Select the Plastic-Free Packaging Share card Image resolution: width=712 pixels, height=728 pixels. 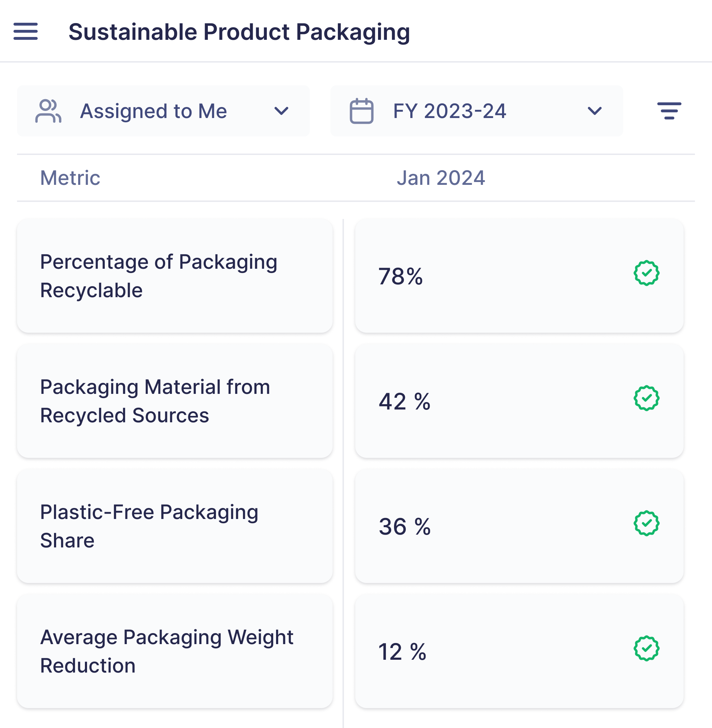pos(175,526)
